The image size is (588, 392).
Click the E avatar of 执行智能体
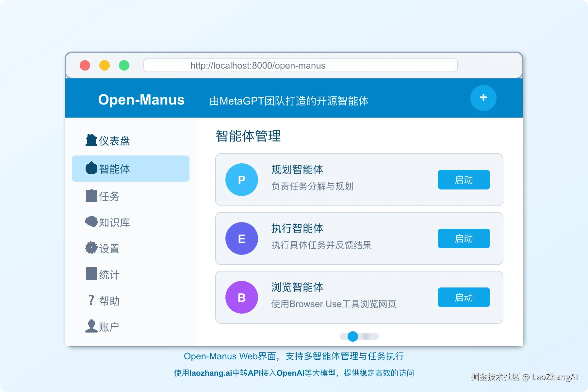(x=241, y=238)
